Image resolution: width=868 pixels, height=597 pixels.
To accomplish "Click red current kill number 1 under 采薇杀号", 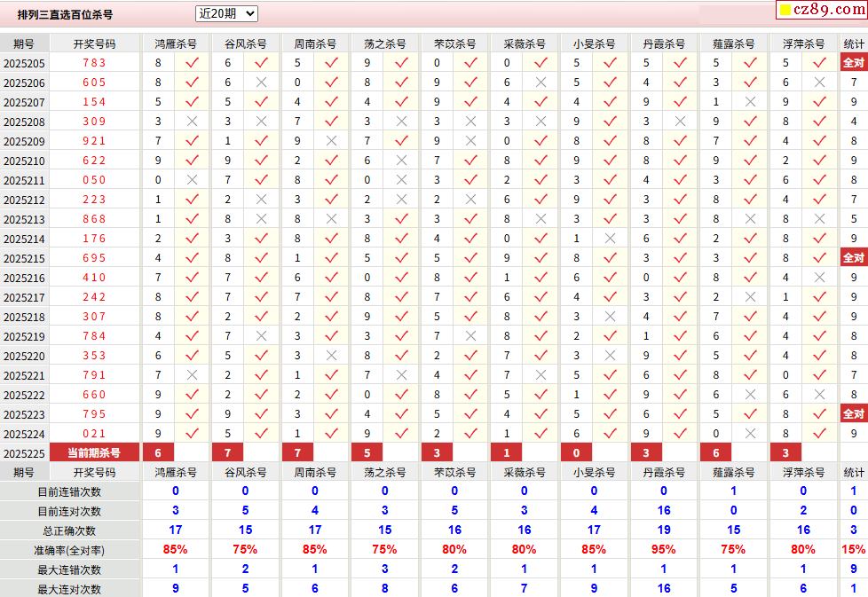I will (x=507, y=452).
